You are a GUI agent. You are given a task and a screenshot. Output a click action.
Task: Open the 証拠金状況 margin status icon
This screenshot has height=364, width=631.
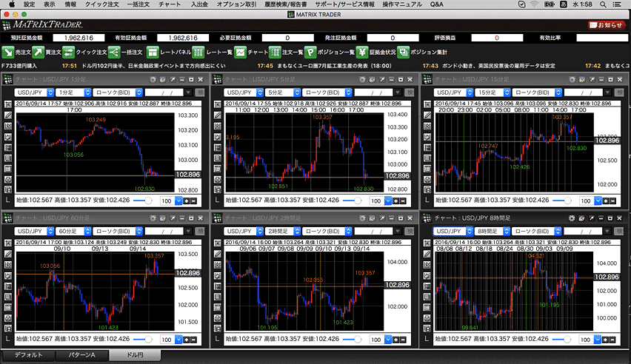pos(362,53)
